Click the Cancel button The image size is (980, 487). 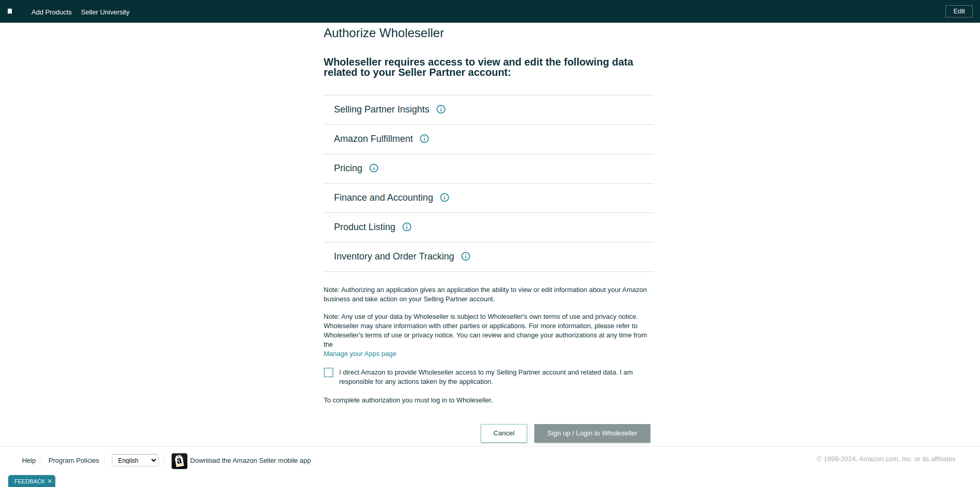504,433
